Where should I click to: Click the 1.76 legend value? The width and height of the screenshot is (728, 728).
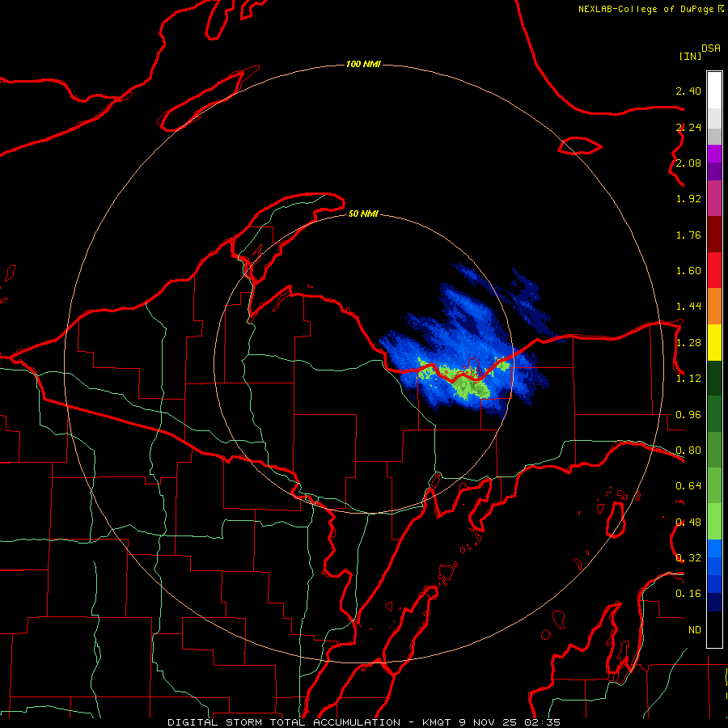click(688, 235)
